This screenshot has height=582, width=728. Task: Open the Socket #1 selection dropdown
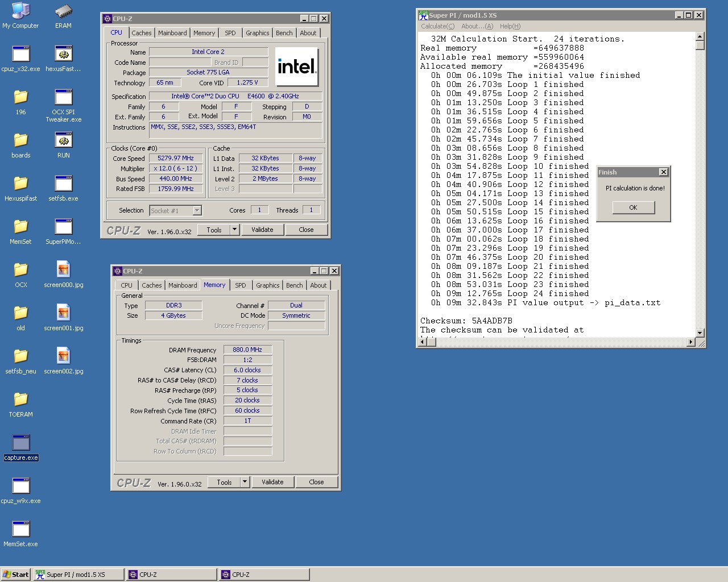197,211
